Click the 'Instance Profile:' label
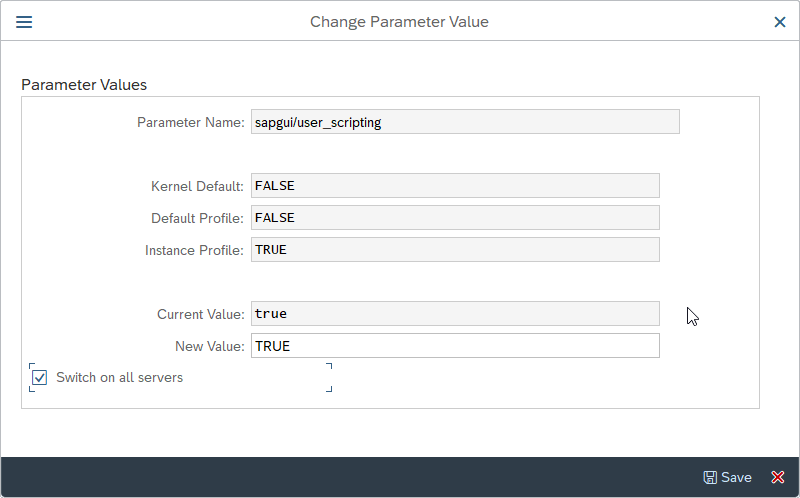The height and width of the screenshot is (498, 800). pos(194,251)
